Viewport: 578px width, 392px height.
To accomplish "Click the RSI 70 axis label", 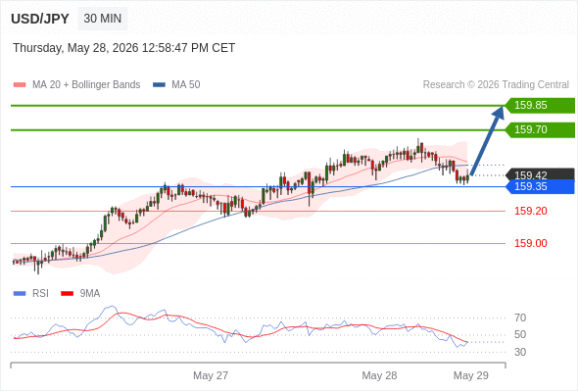I will click(x=520, y=318).
